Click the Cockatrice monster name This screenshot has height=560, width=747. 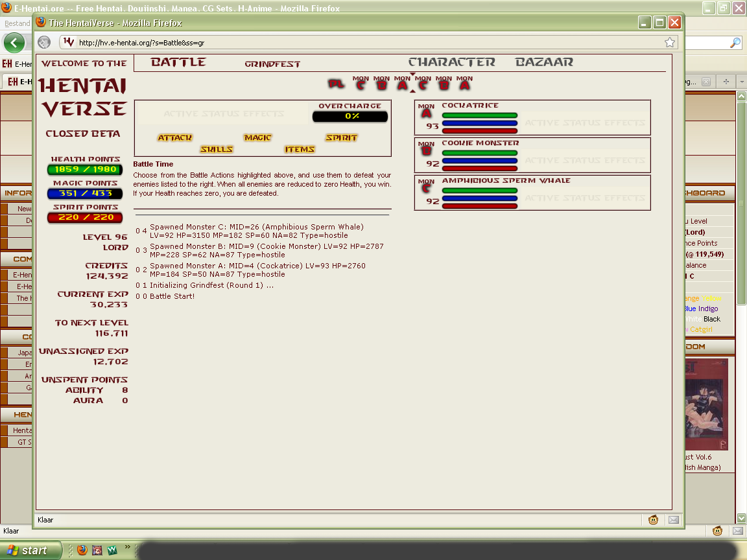(x=470, y=105)
